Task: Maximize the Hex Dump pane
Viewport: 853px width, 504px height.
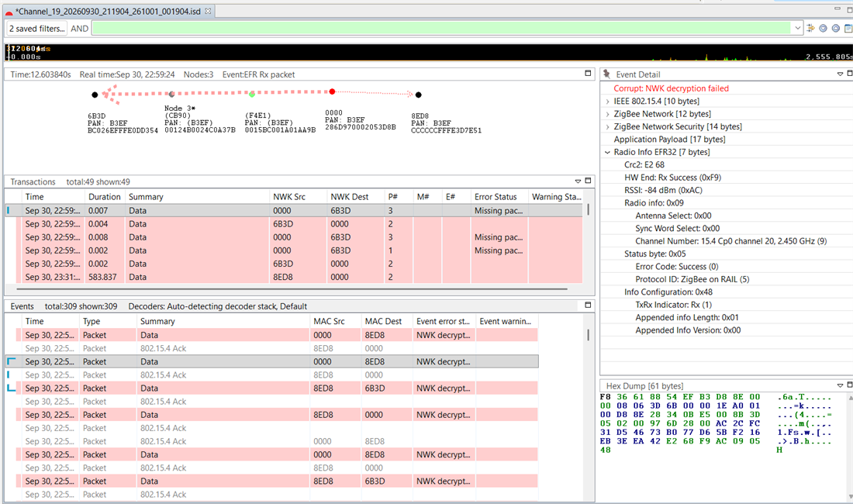Action: coord(850,385)
